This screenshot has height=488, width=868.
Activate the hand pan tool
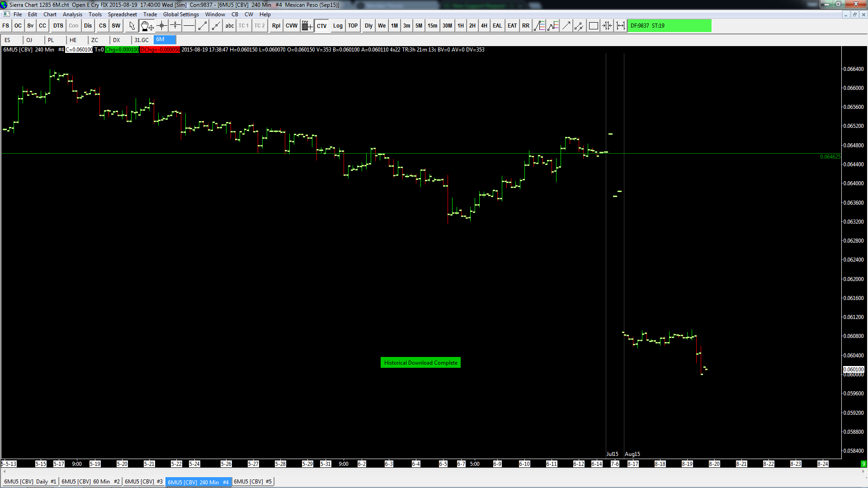146,26
